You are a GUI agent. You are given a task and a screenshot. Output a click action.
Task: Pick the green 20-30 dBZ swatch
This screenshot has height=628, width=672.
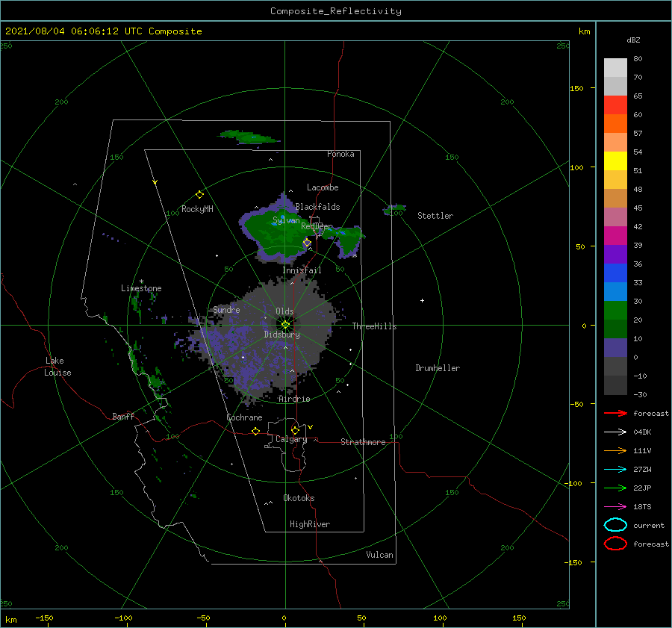pos(615,310)
